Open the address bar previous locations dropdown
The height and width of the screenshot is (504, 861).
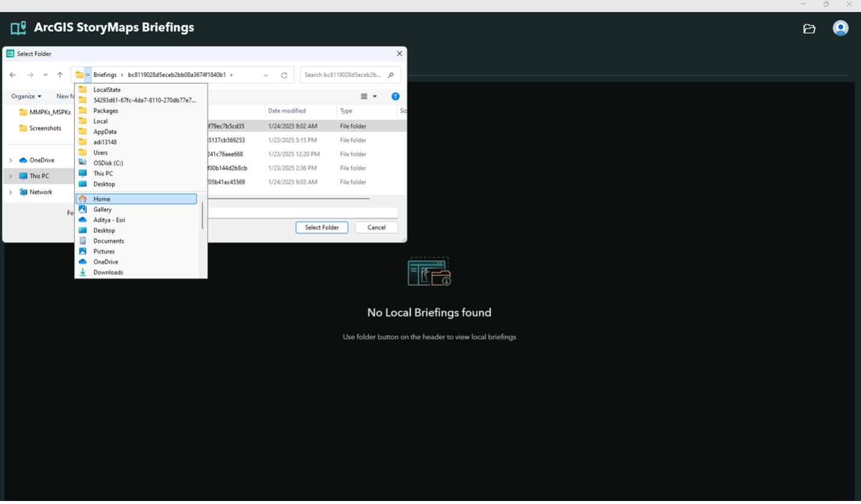tap(266, 75)
